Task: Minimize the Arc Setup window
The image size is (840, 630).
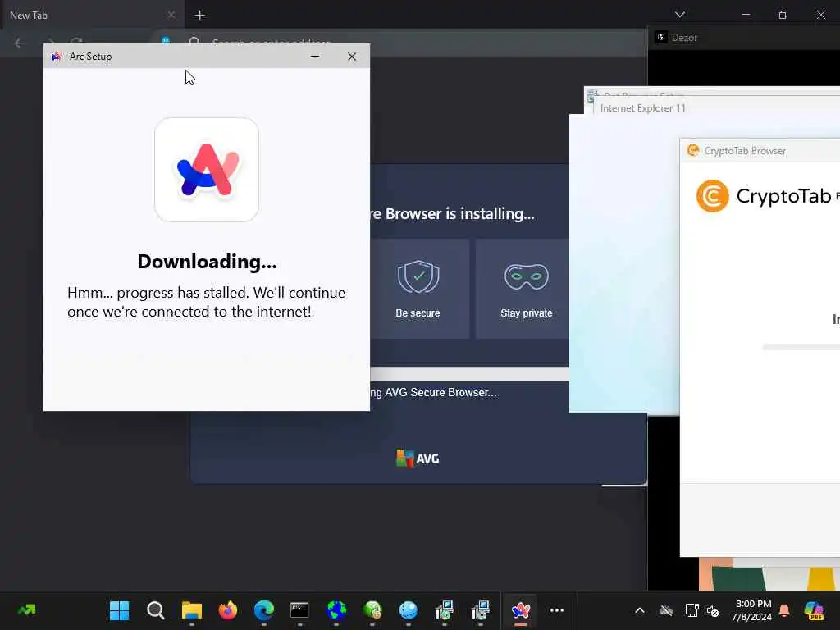Action: (x=315, y=57)
